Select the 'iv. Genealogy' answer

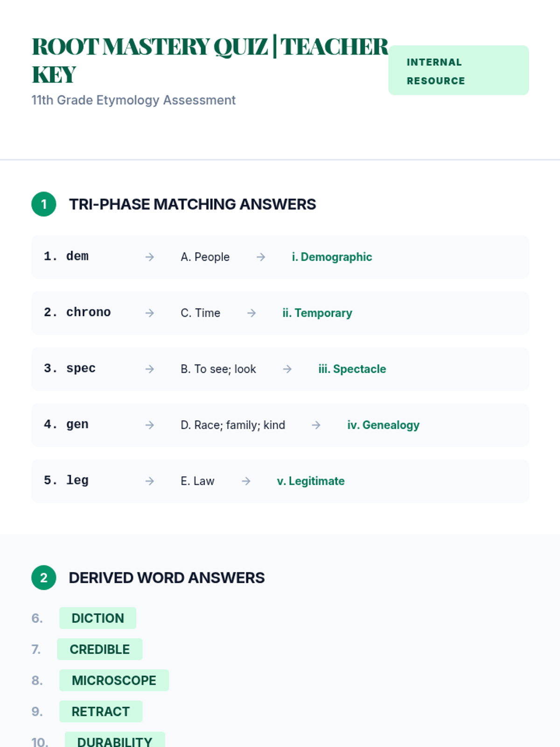point(383,425)
